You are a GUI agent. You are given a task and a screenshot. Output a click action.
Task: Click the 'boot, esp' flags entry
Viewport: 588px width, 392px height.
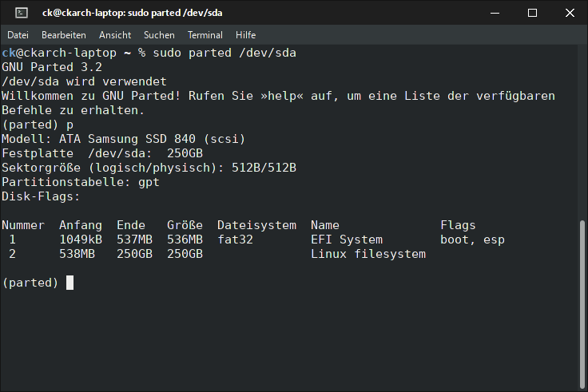472,240
